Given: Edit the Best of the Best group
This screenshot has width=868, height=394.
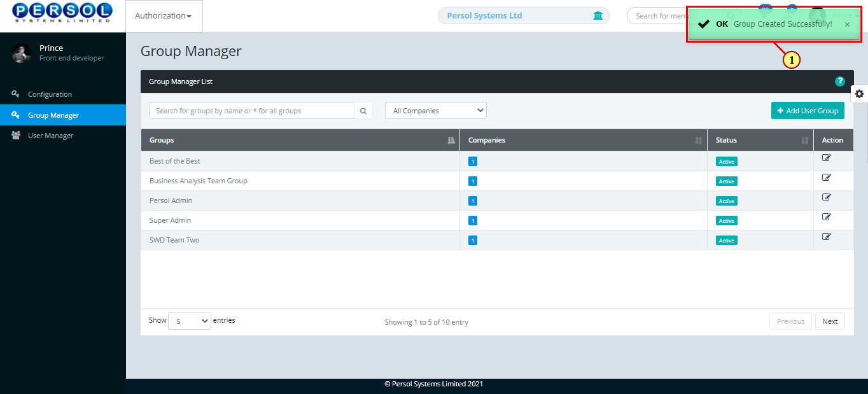Looking at the screenshot, I should pyautogui.click(x=827, y=157).
